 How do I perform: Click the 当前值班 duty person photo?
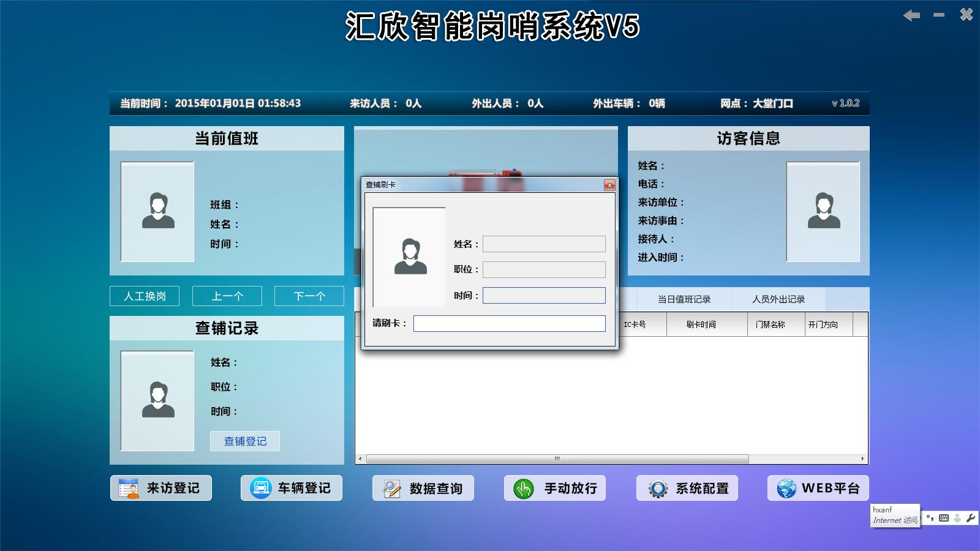(157, 211)
